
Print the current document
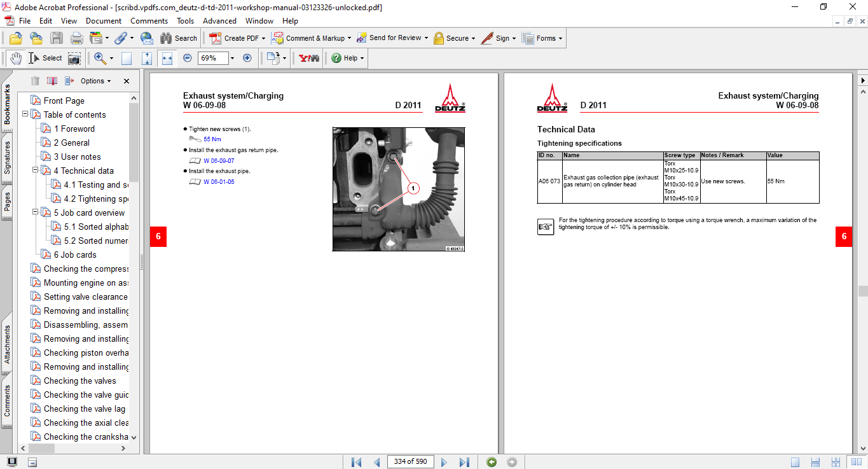pyautogui.click(x=76, y=38)
